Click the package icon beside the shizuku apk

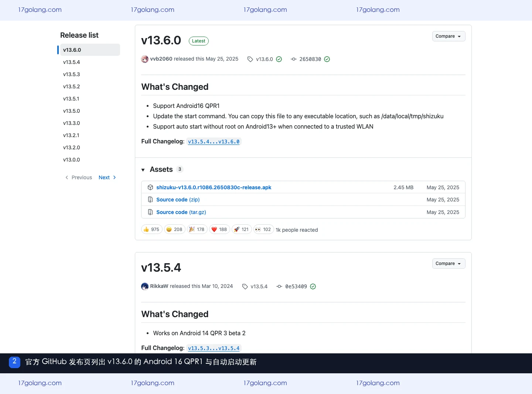coord(150,187)
